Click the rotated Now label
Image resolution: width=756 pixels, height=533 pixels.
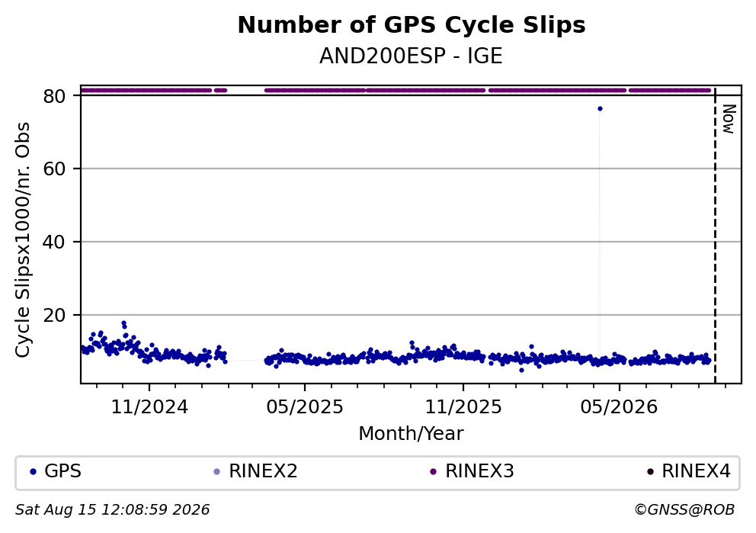(x=729, y=119)
